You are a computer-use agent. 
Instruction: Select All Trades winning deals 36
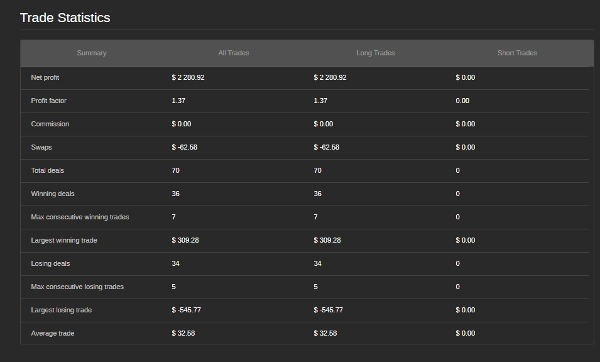[x=175, y=194]
